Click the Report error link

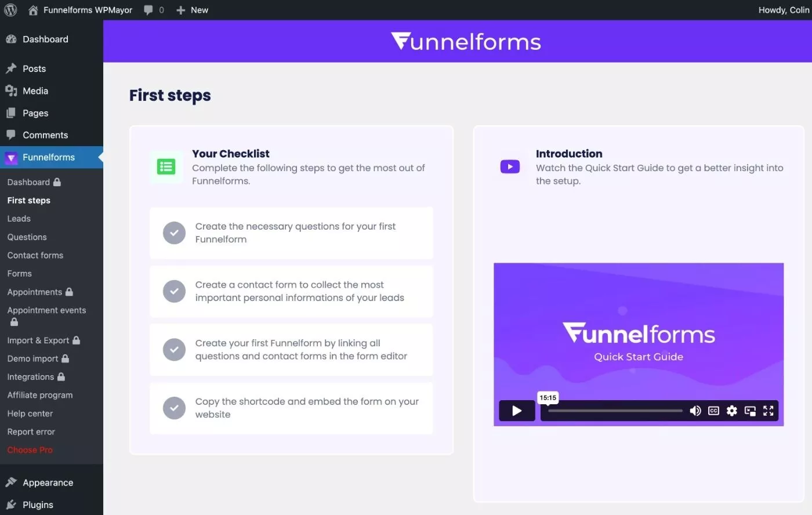point(31,431)
